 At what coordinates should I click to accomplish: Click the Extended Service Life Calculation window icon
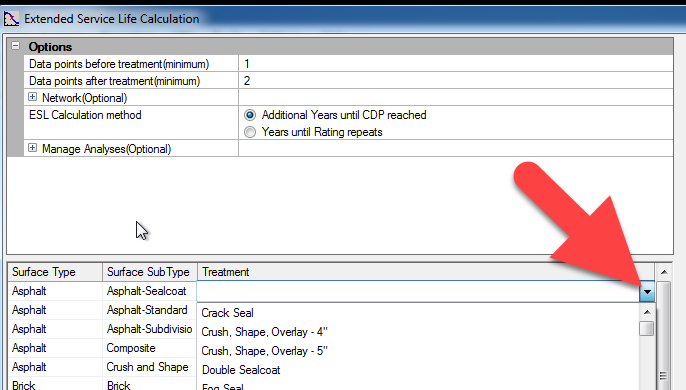click(11, 19)
